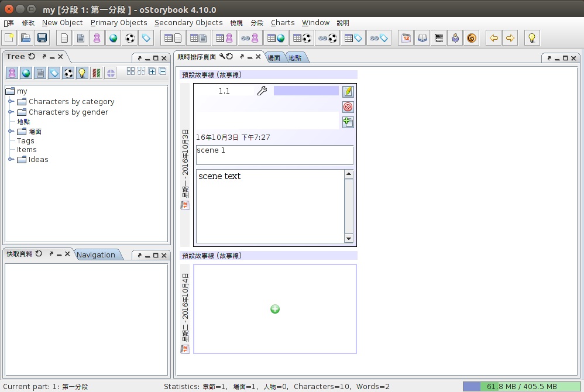The width and height of the screenshot is (584, 392).
Task: Toggle ideas filter in Tree panel
Action: (x=83, y=73)
